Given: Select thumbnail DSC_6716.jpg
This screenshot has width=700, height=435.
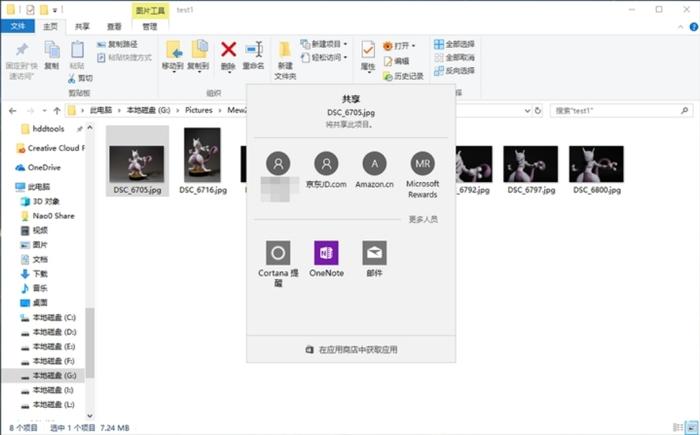Looking at the screenshot, I should (203, 161).
